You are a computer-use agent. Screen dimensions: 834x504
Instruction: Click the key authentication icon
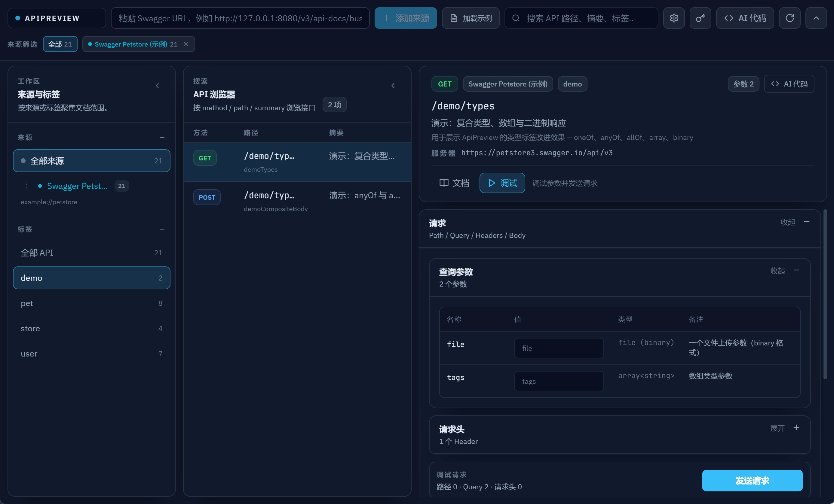tap(700, 18)
